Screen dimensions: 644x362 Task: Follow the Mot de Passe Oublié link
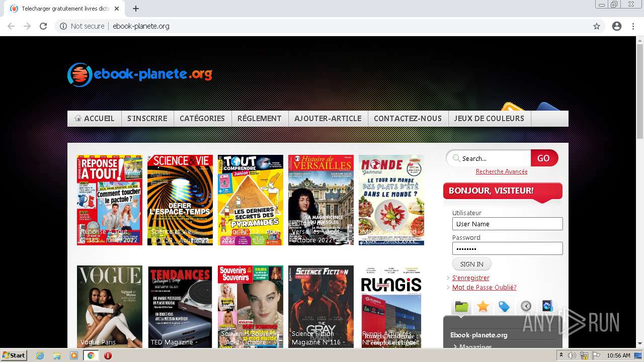[484, 287]
